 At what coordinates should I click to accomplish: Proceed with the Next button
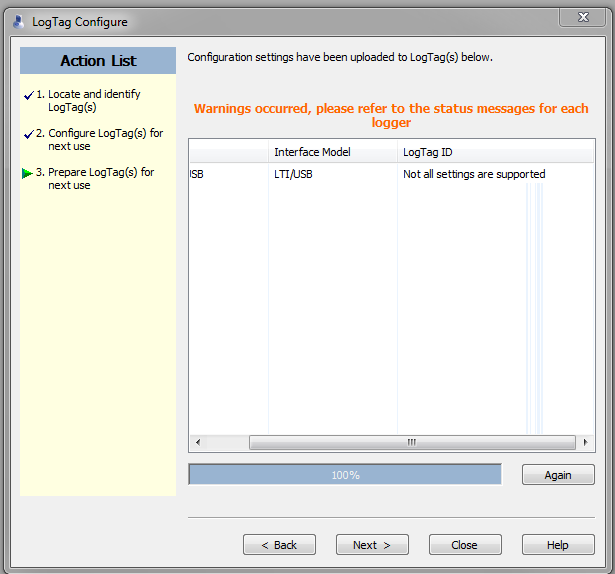pos(372,545)
